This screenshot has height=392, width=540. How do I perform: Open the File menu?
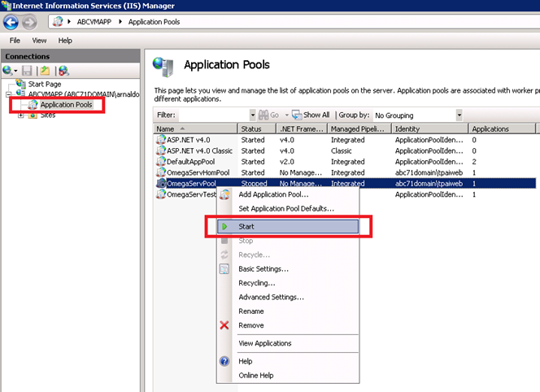pyautogui.click(x=15, y=41)
